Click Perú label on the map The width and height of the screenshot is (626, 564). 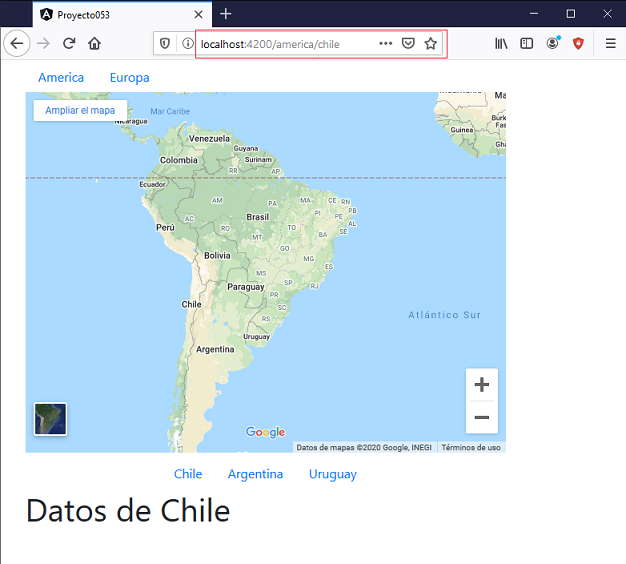click(x=165, y=227)
